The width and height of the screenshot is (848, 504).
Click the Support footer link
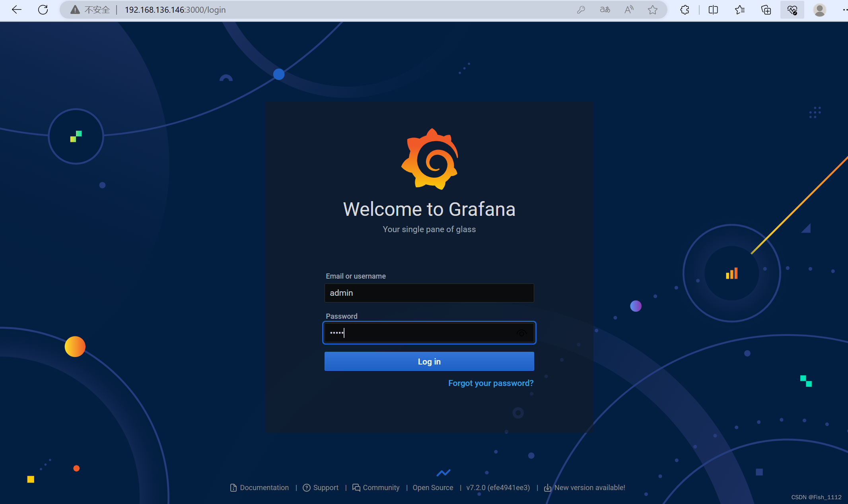point(320,487)
